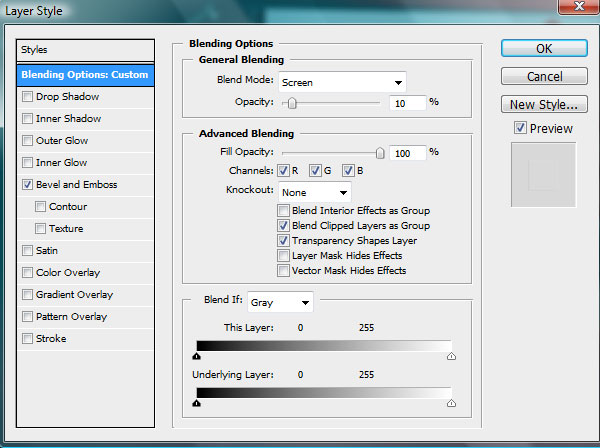Viewport: 600px width, 448px height.
Task: Enable the Gradient Overlay checkbox
Action: pyautogui.click(x=27, y=295)
